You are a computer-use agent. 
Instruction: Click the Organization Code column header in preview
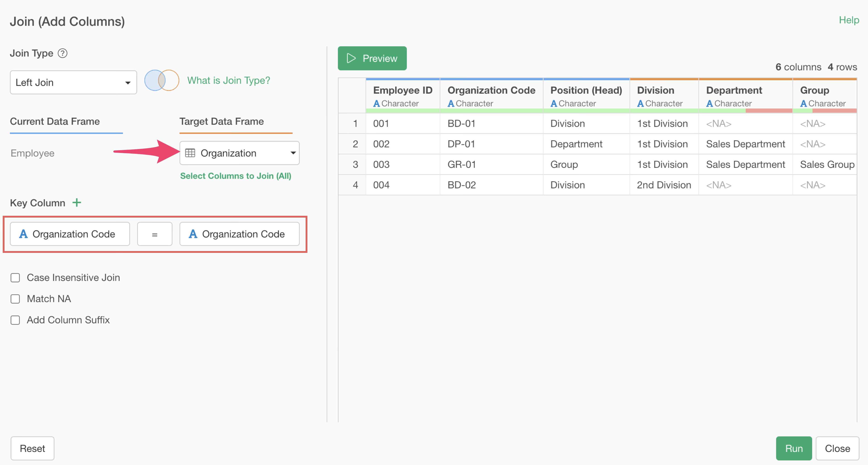click(x=491, y=96)
